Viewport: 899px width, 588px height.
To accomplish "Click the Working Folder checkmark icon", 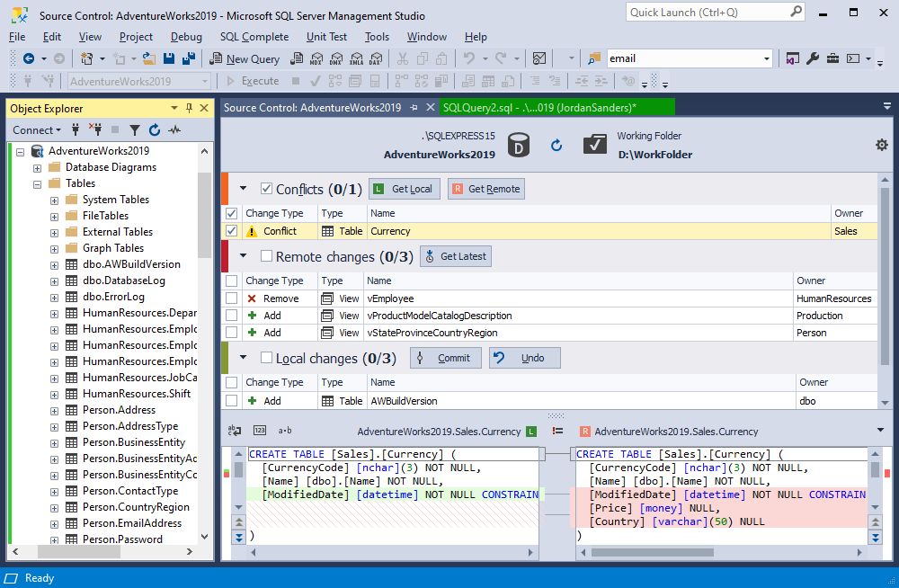I will click(594, 144).
